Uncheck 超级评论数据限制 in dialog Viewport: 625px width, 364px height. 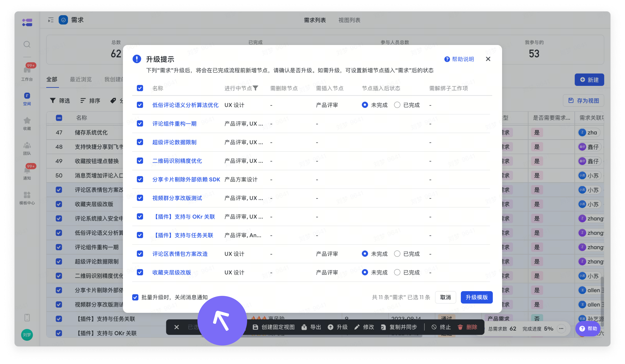click(x=140, y=142)
